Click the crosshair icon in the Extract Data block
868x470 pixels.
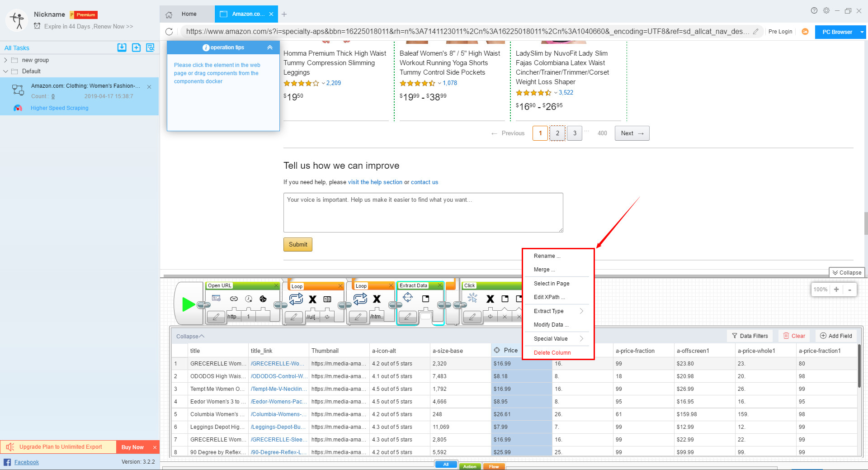tap(408, 297)
